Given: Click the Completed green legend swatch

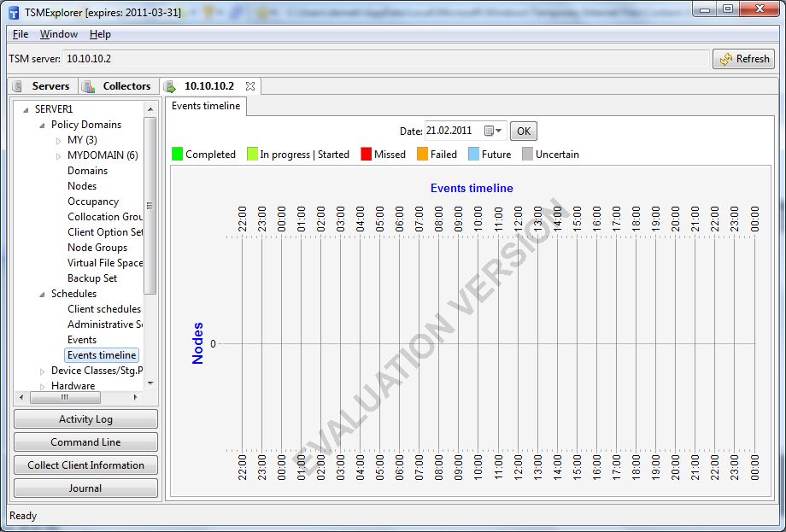Looking at the screenshot, I should 177,155.
